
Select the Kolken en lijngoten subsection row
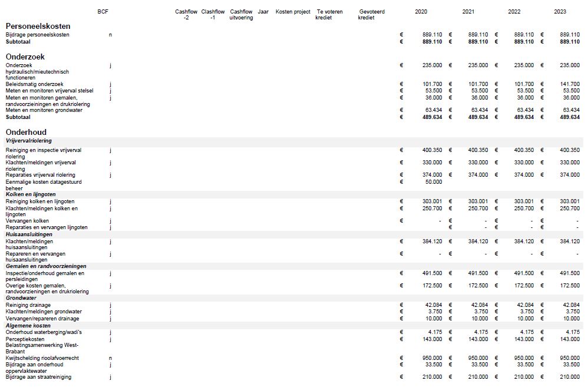pyautogui.click(x=31, y=194)
